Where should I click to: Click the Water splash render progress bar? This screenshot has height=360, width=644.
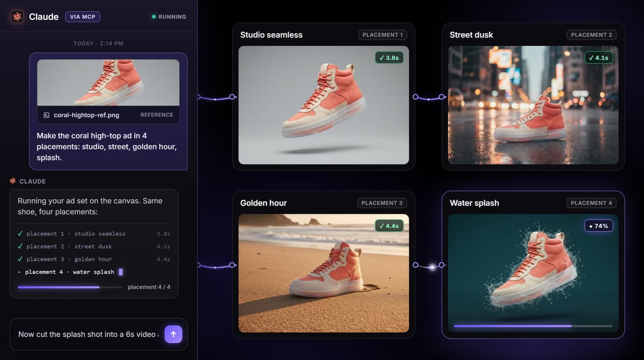[533, 326]
